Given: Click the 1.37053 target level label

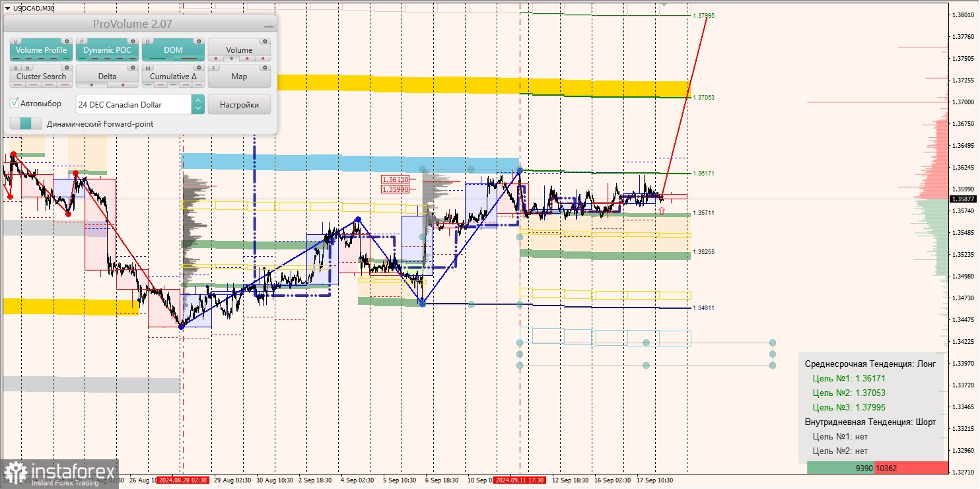Looking at the screenshot, I should click(703, 98).
